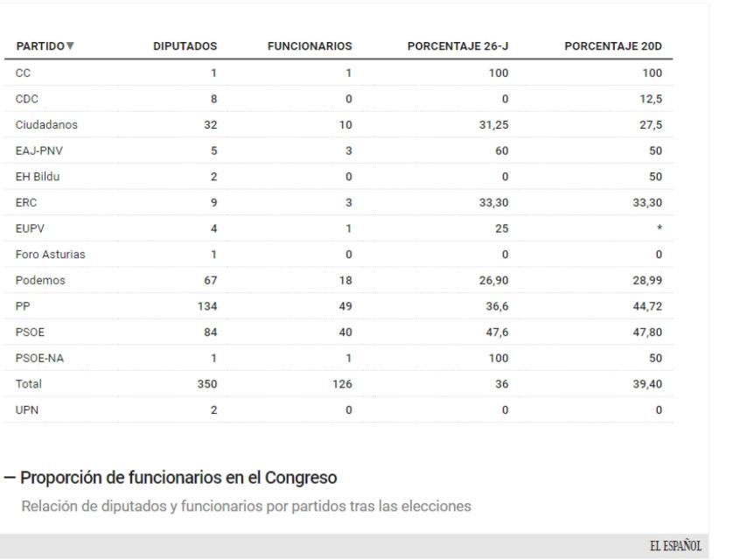The width and height of the screenshot is (747, 560).
Task: Sort table by FUNCIONARIOS column
Action: [x=309, y=45]
